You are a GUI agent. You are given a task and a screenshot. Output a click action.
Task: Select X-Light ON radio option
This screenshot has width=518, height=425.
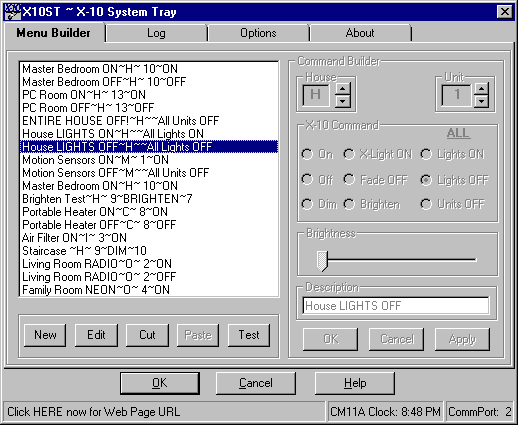378,154
